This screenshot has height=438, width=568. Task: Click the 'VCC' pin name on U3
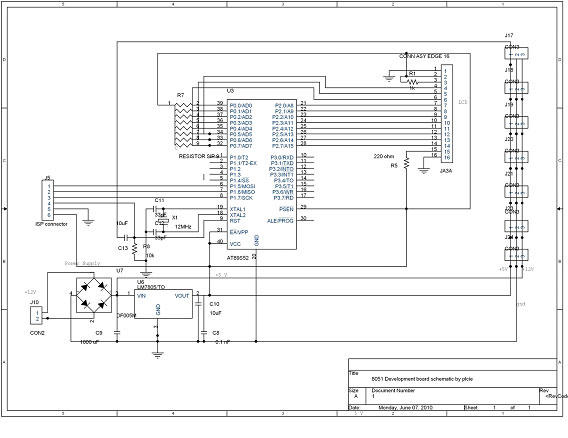(235, 244)
